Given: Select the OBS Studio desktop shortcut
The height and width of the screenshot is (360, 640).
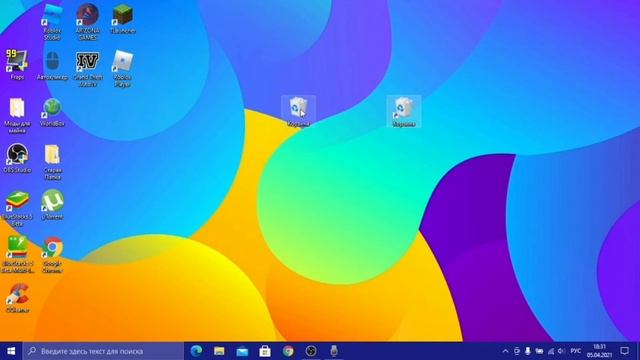Looking at the screenshot, I should [17, 158].
